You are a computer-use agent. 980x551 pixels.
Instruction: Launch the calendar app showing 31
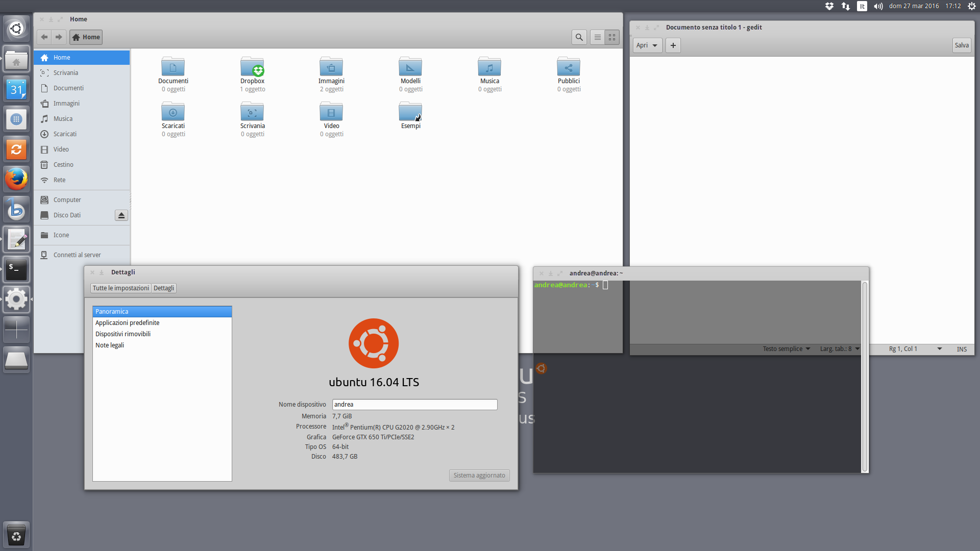(x=16, y=90)
